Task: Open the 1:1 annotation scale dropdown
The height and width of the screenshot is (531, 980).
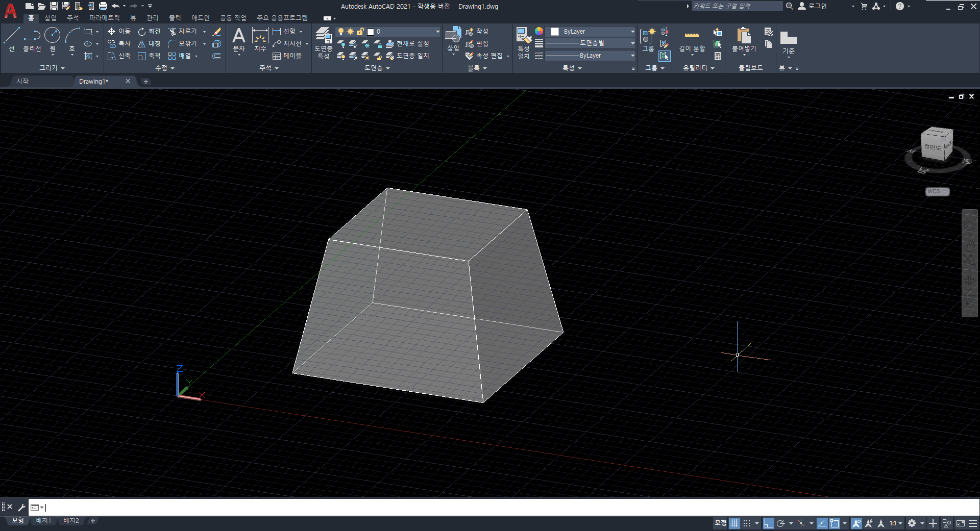Action: [x=896, y=523]
